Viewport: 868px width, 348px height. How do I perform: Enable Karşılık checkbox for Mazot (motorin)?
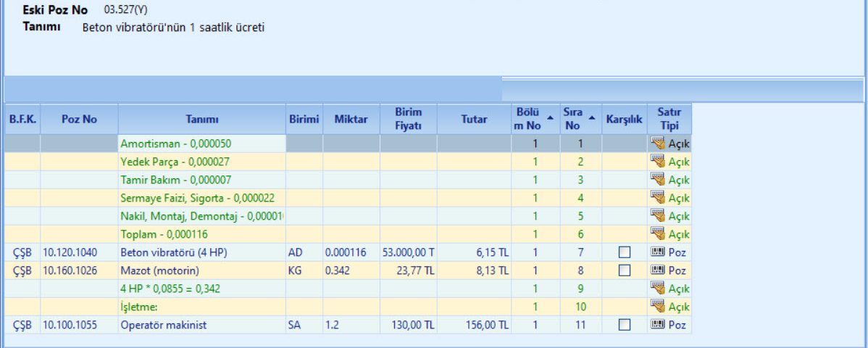click(625, 270)
